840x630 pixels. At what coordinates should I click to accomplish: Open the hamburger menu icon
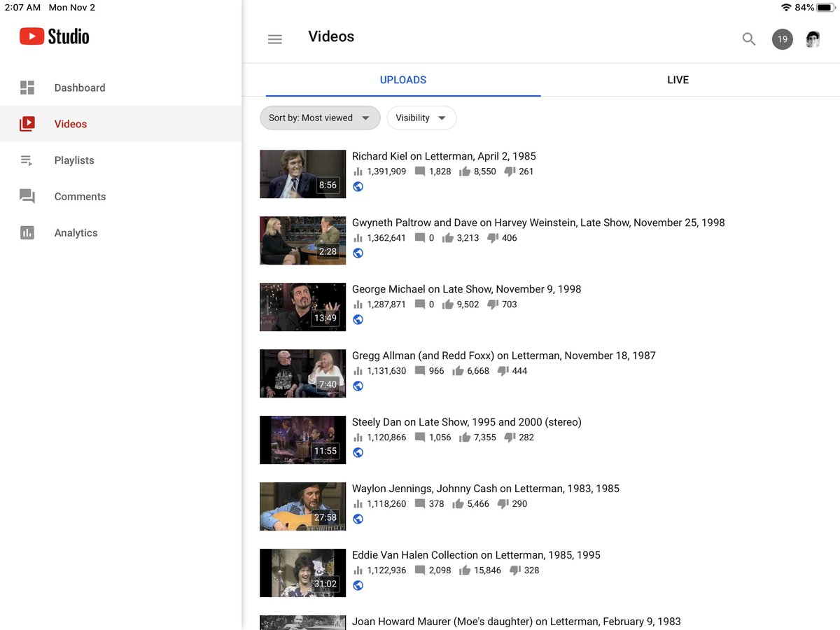275,39
